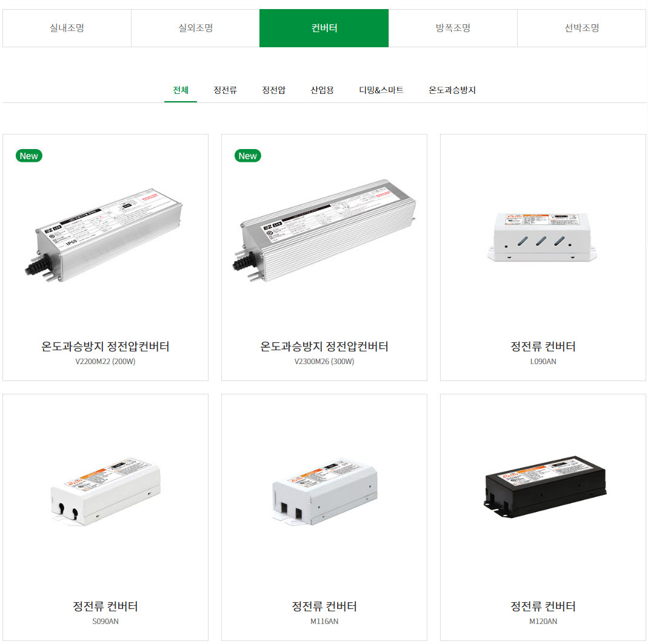Open the V2300M26 converter product image

[x=324, y=230]
